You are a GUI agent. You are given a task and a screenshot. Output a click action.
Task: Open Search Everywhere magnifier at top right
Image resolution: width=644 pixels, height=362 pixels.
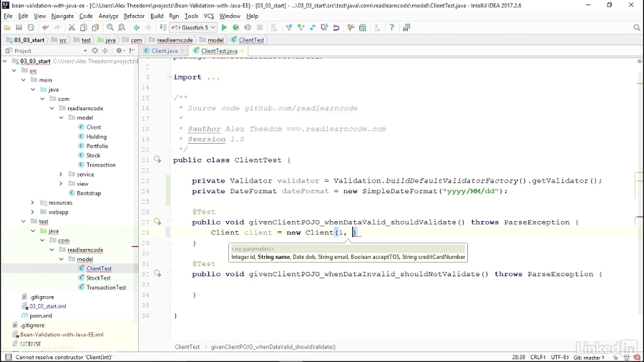pyautogui.click(x=636, y=28)
